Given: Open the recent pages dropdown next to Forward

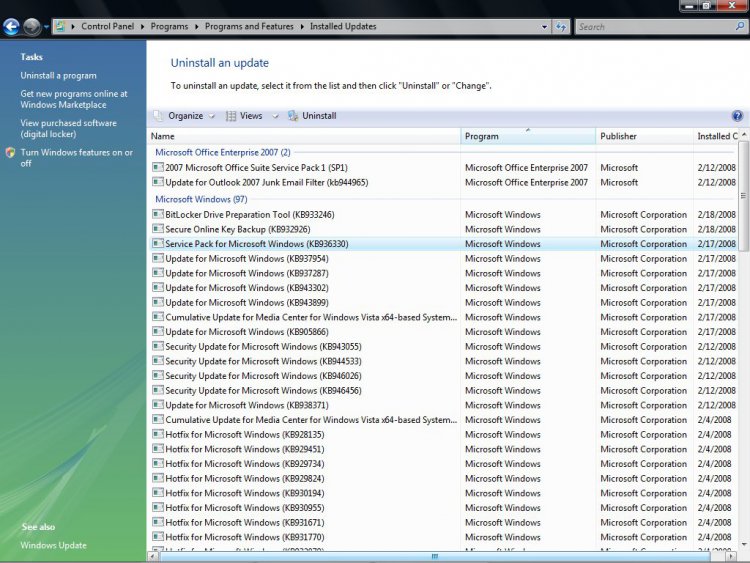Looking at the screenshot, I should coord(46,27).
